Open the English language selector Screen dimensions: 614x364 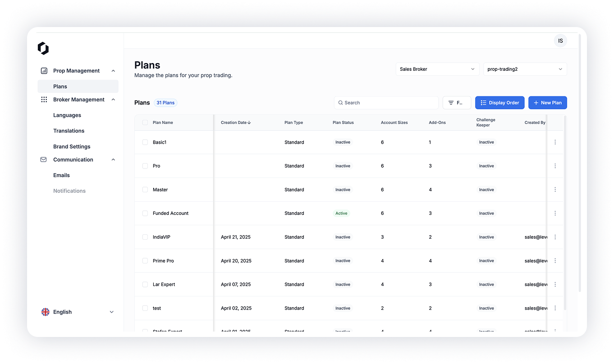(x=78, y=312)
